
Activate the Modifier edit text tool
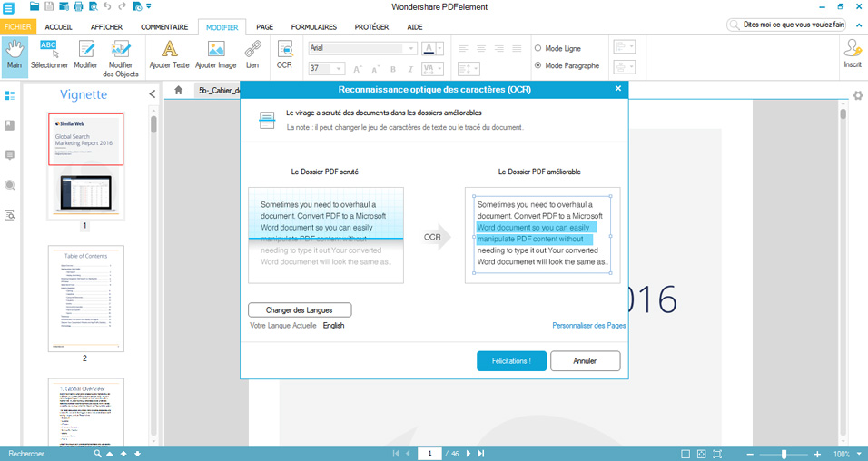tap(86, 54)
